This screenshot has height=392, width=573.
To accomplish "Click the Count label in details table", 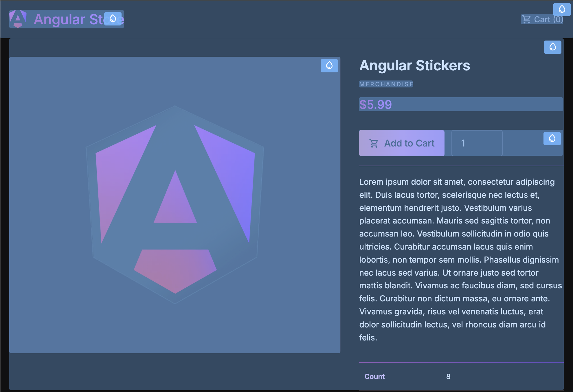I will [374, 376].
